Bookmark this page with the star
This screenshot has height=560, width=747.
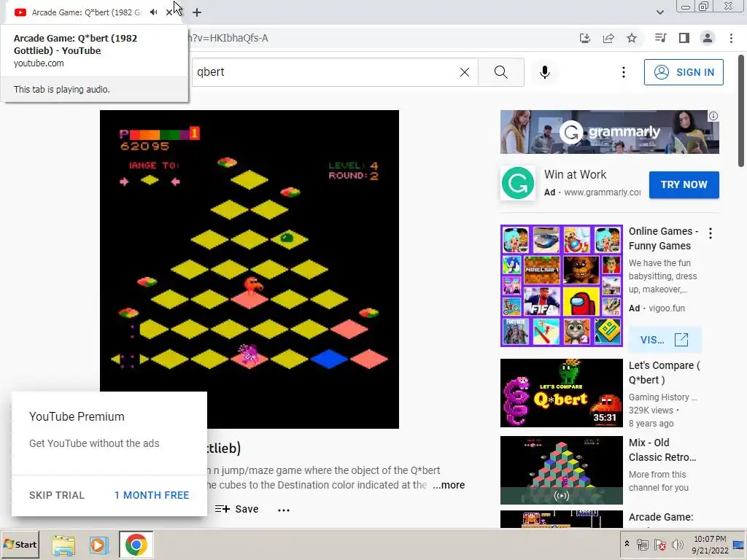tap(632, 38)
